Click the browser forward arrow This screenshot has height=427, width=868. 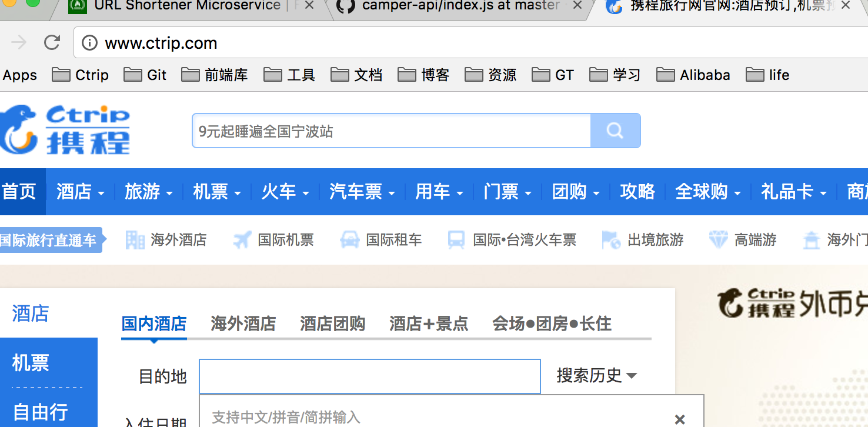point(19,42)
